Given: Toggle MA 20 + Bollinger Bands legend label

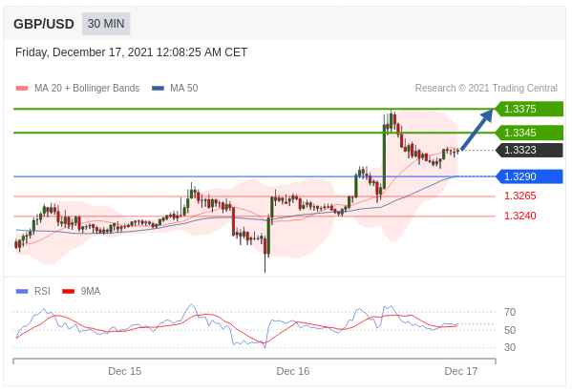Looking at the screenshot, I should [87, 88].
